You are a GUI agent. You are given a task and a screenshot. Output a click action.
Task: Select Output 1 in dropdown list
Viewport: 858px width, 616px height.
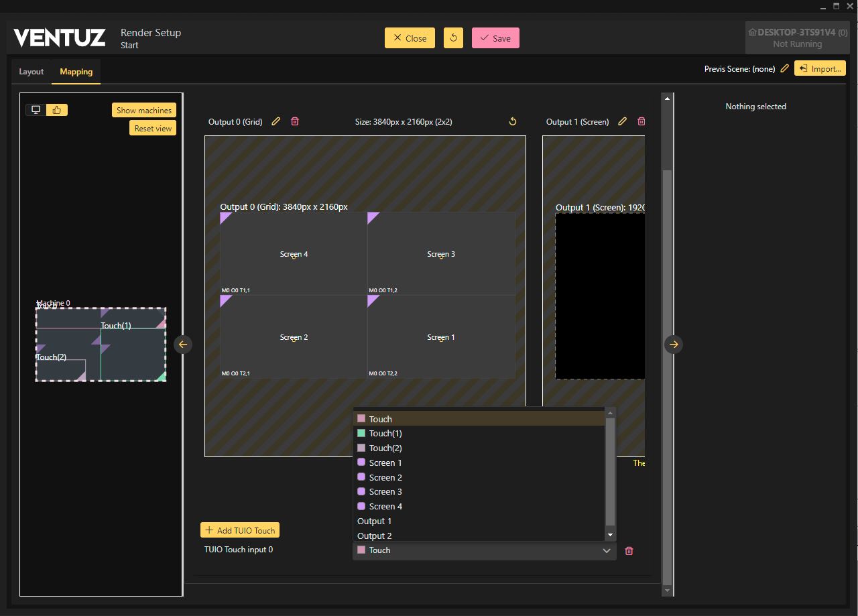click(374, 521)
